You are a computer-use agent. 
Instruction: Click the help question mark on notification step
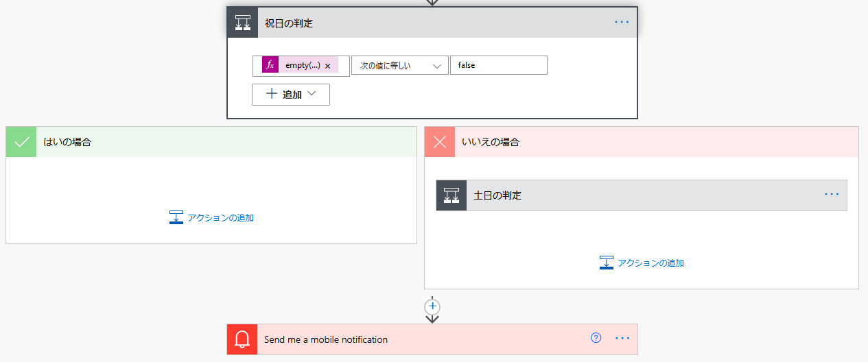click(x=596, y=338)
